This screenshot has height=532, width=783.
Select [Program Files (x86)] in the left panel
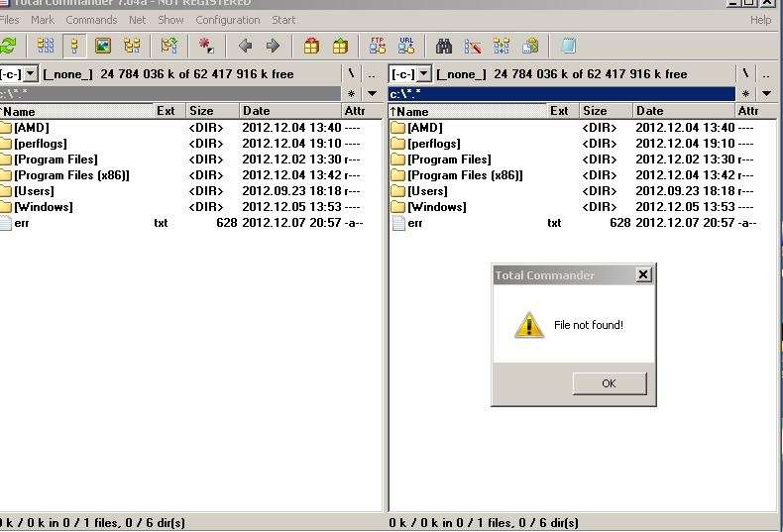tap(190, 175)
